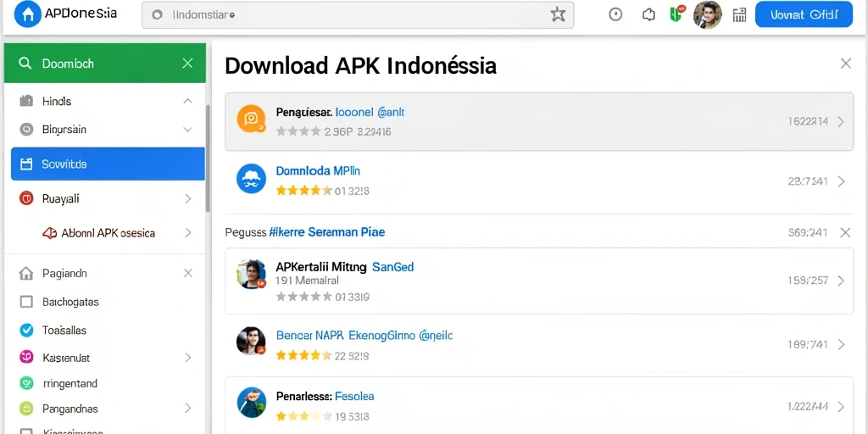
Task: Click the Penarlesse star rating
Action: (303, 415)
